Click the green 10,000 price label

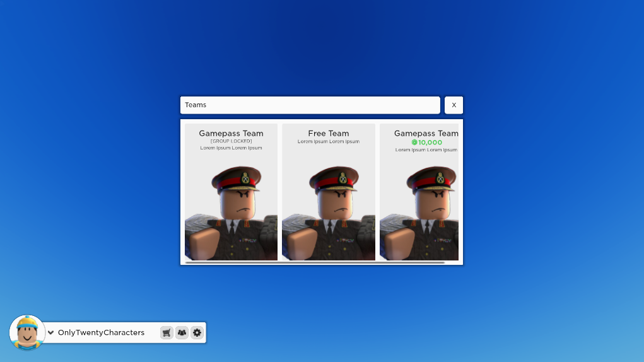430,143
